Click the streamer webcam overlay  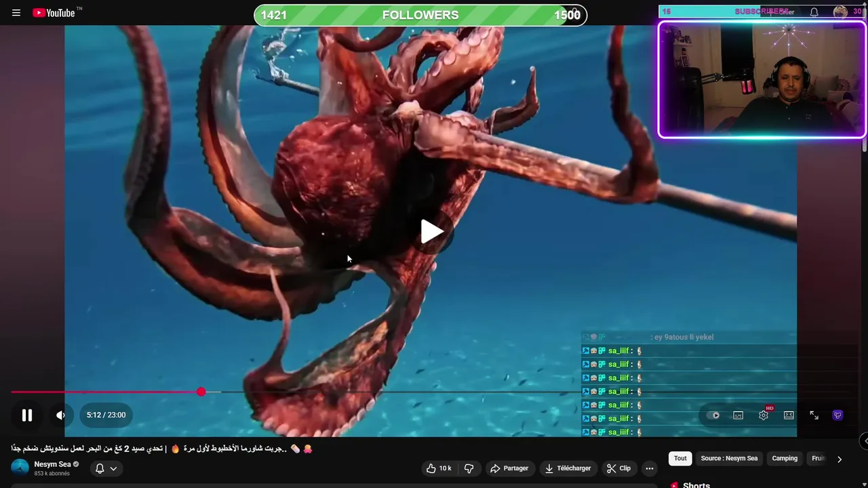[x=762, y=80]
